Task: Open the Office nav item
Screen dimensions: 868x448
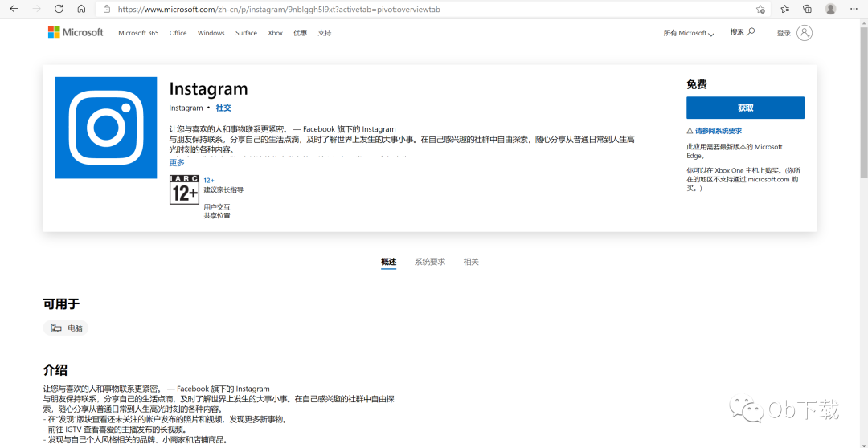Action: tap(178, 33)
